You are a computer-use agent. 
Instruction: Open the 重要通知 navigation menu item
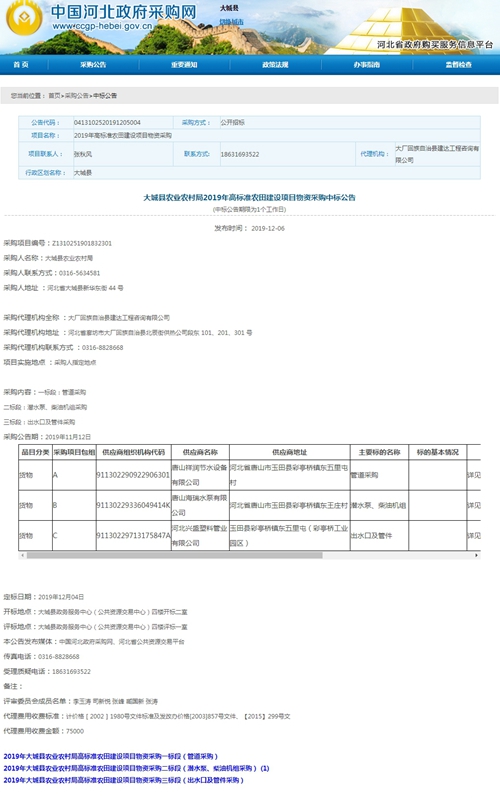click(184, 65)
